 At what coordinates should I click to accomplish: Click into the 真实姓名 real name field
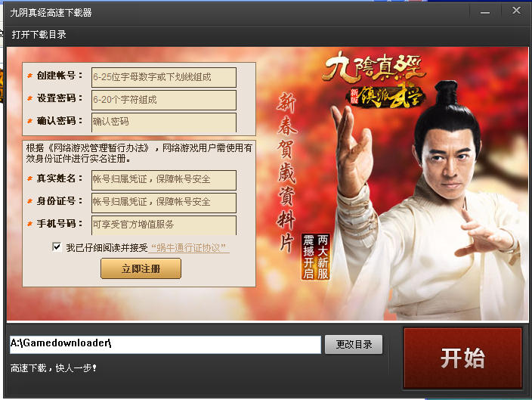coord(164,180)
